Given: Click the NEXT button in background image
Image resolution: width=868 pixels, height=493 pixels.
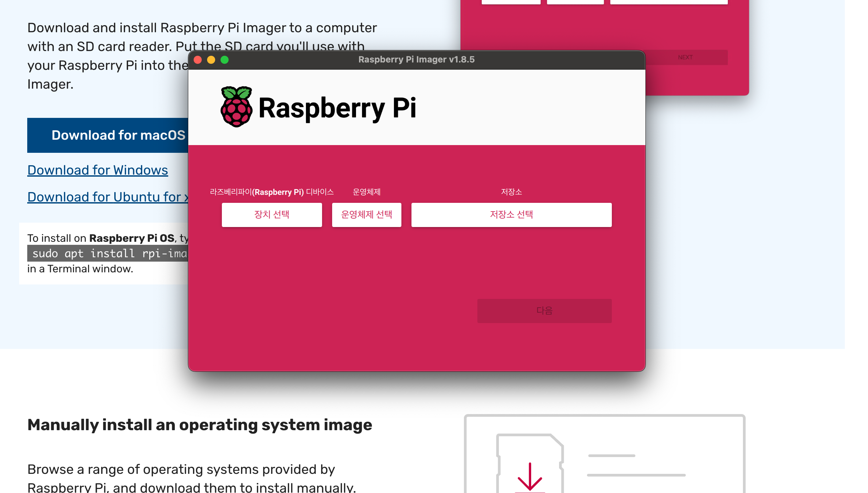Looking at the screenshot, I should click(685, 57).
